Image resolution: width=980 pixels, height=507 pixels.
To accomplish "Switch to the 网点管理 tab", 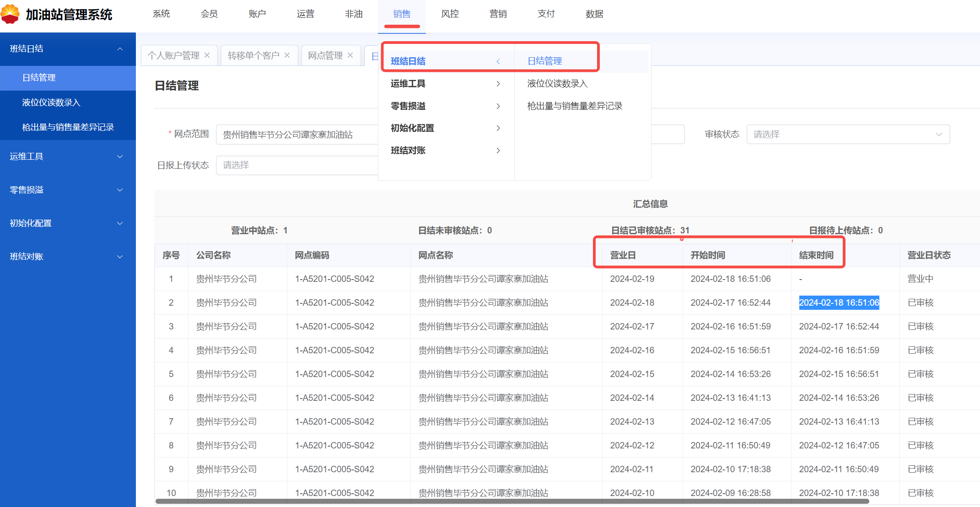I will tap(325, 55).
